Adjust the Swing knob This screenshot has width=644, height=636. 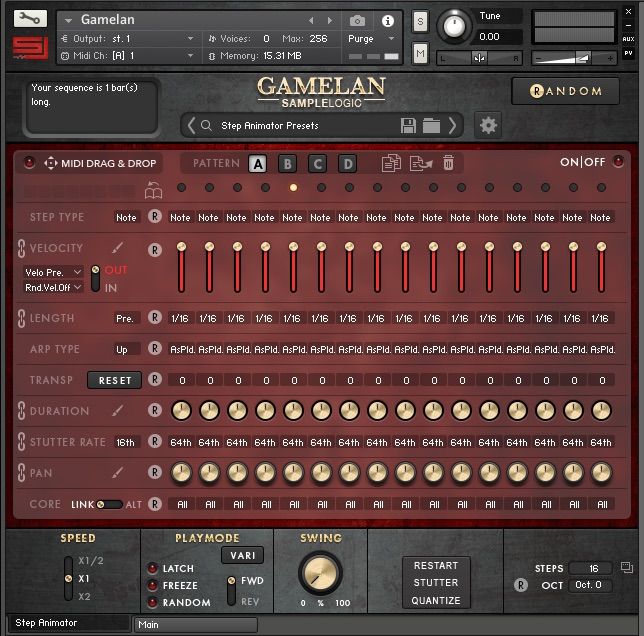320,574
